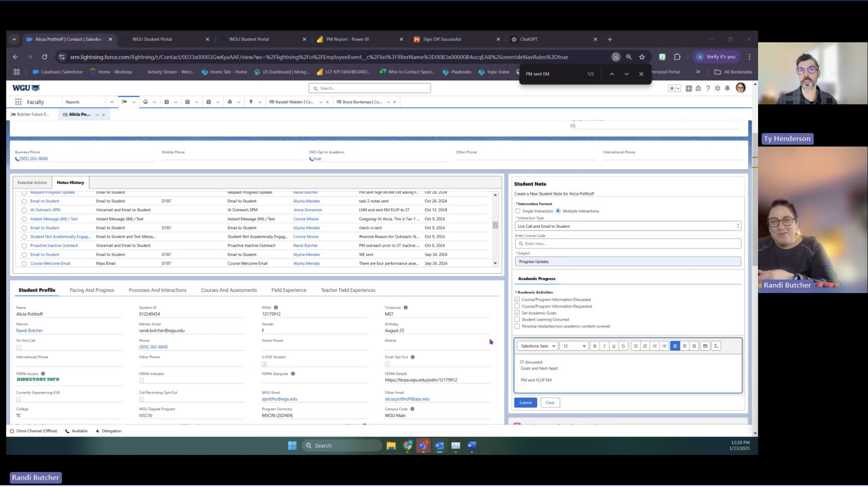This screenshot has height=487, width=868.
Task: Expand Randall Walden tab dropdown chevron
Action: pos(321,102)
